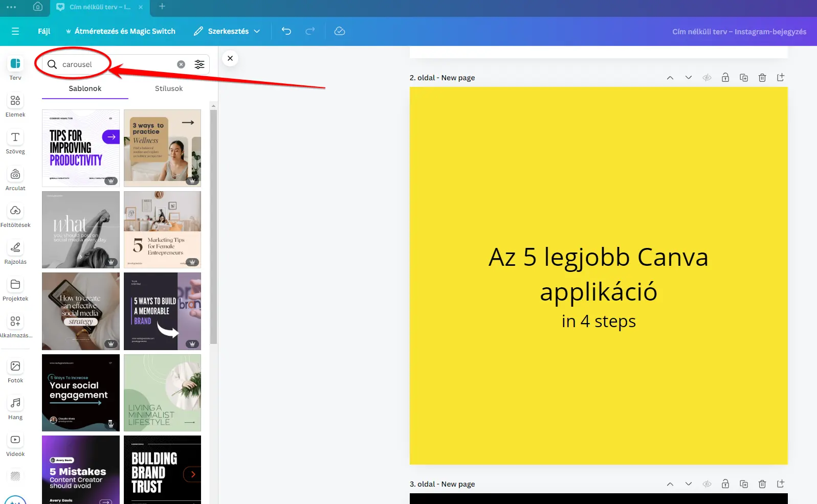Screen dimensions: 817x504
Task: Select 3 ways to practice Wellness template
Action: pyautogui.click(x=162, y=148)
